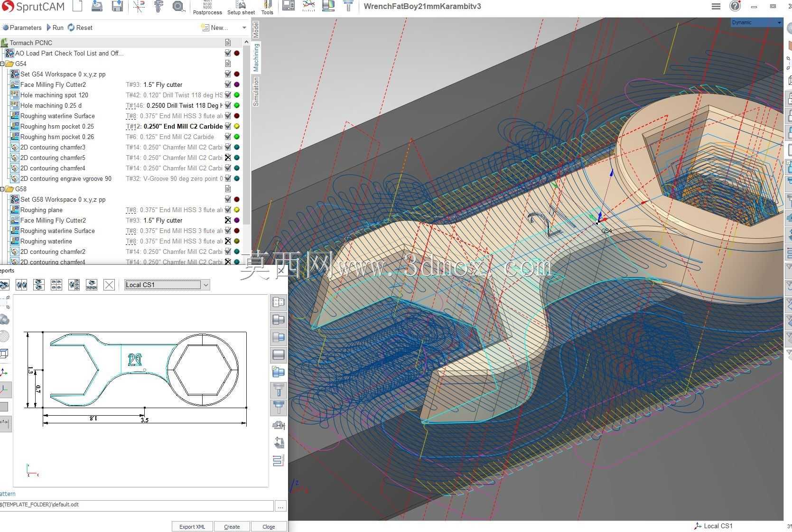Enable the Roughing waterline operation under G58

coord(228,241)
